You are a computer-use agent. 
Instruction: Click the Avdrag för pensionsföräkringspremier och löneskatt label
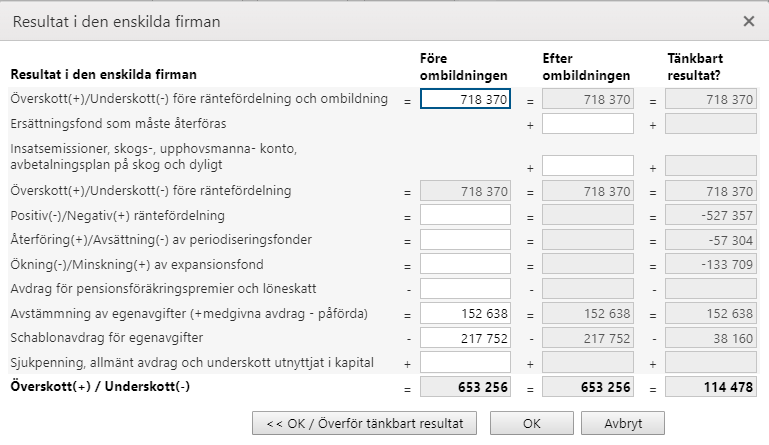click(163, 288)
